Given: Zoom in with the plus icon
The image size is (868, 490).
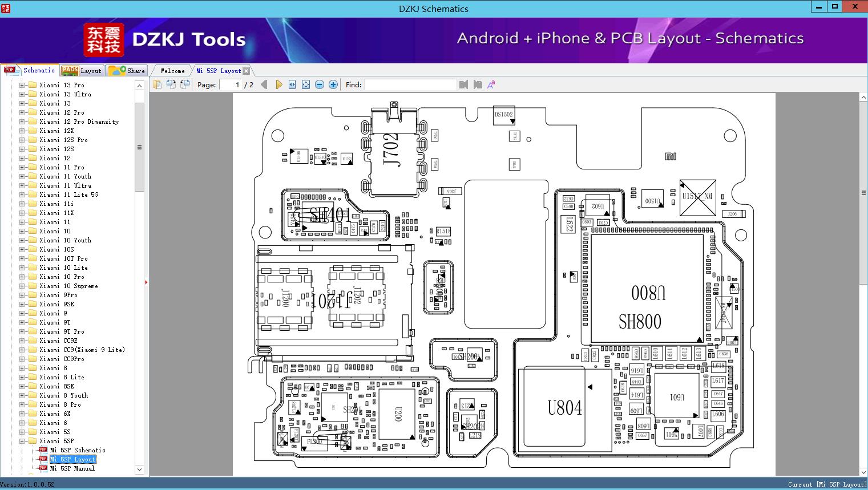Looking at the screenshot, I should [333, 84].
